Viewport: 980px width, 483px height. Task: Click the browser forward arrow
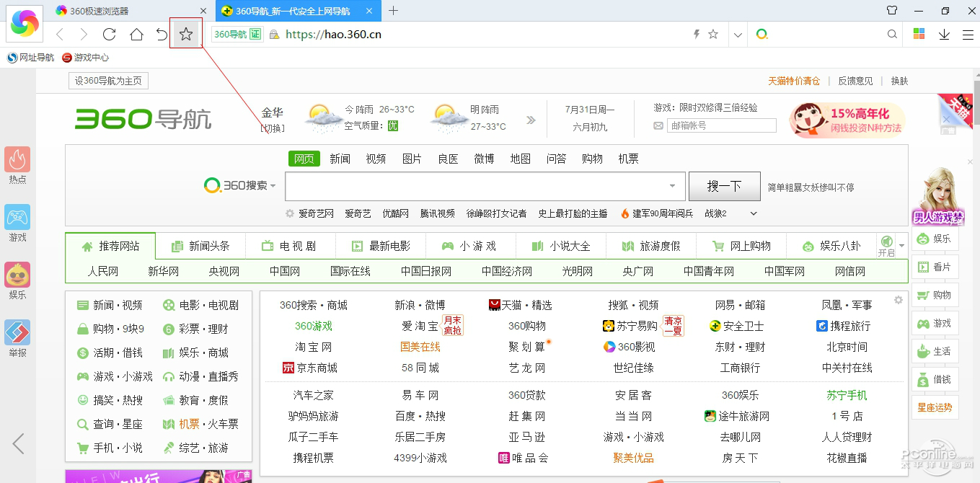click(x=84, y=35)
